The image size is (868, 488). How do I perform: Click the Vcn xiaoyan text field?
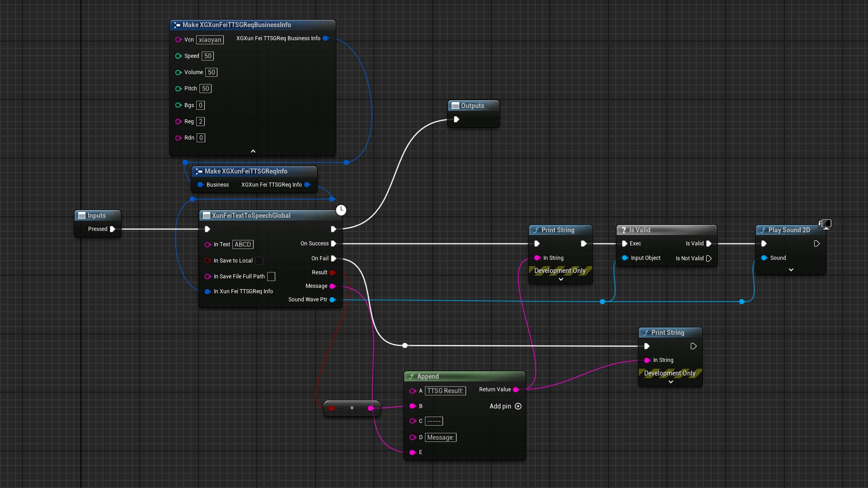tap(210, 40)
